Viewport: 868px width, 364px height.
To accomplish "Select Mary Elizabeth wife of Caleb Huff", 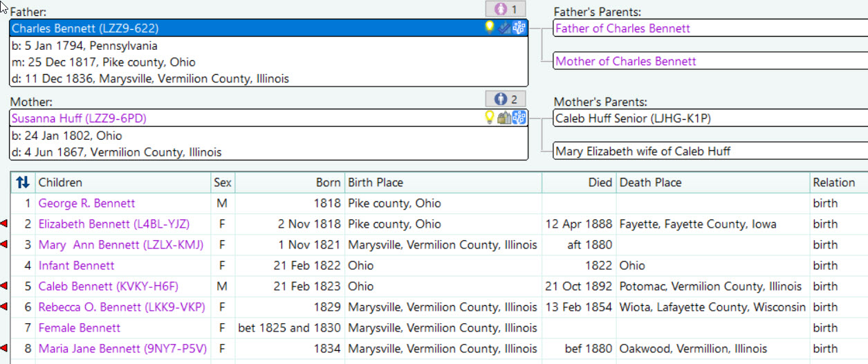I will (x=710, y=151).
